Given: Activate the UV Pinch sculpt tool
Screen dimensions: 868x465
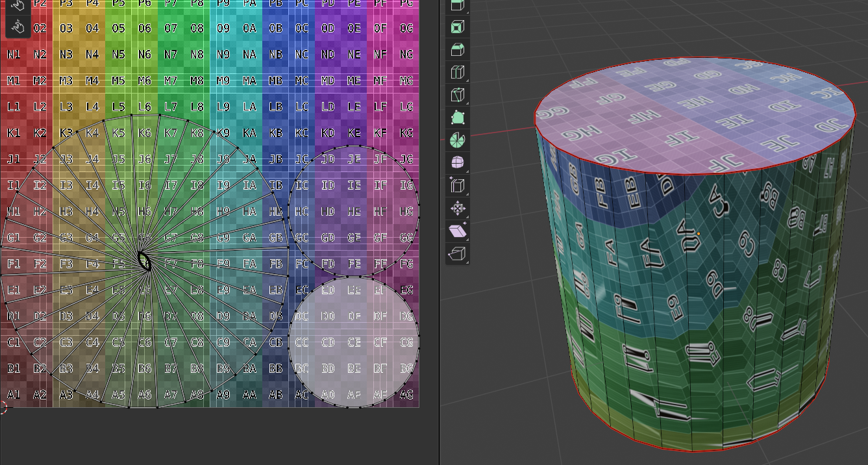Looking at the screenshot, I should pos(18,27).
